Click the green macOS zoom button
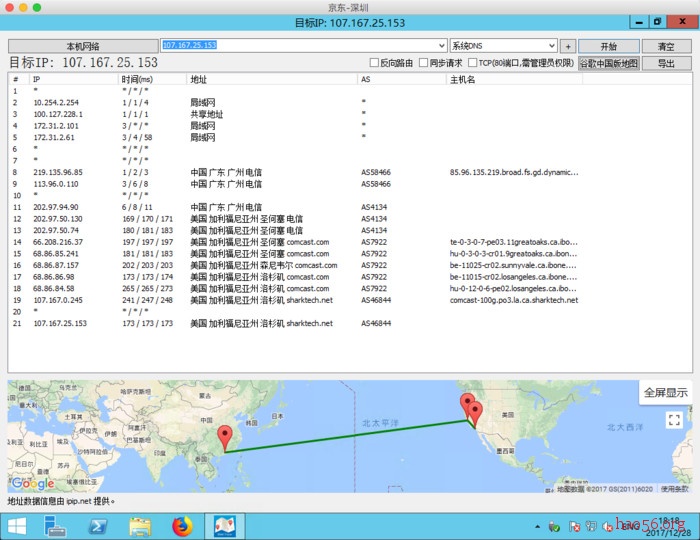The width and height of the screenshot is (700, 540). [37, 7]
